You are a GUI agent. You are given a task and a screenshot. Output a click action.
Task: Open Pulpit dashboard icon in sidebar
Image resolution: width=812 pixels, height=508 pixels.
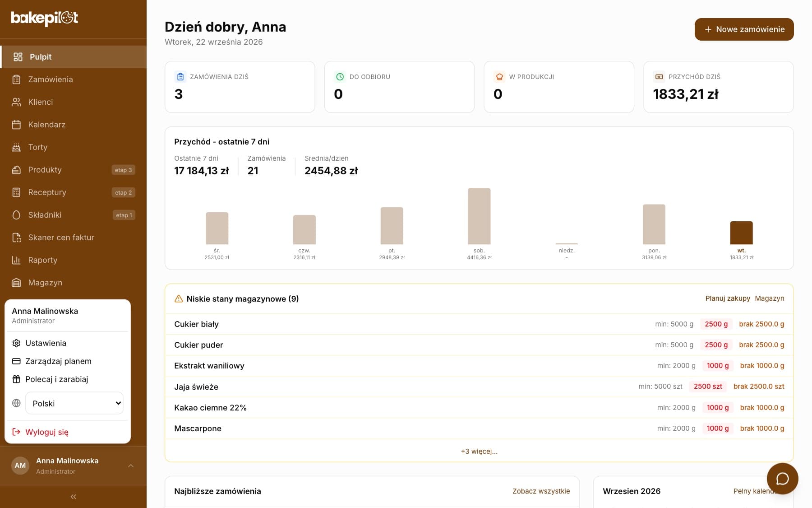pos(18,57)
